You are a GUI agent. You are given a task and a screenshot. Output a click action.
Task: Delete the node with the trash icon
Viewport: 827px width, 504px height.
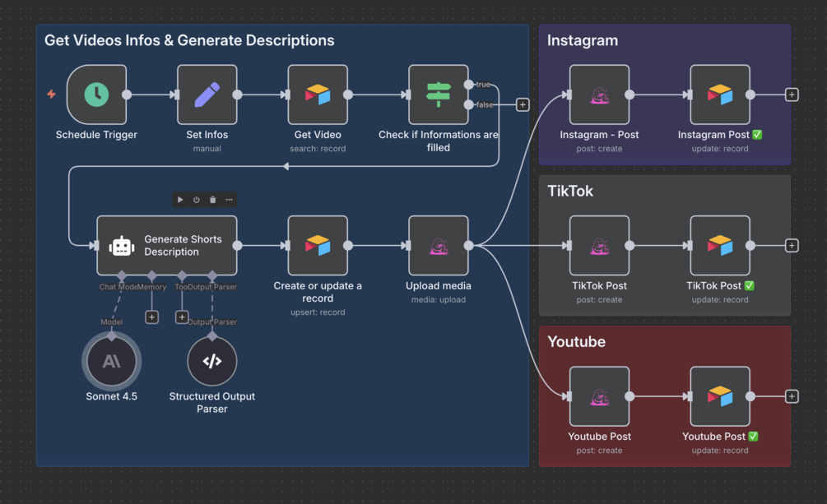pos(212,200)
